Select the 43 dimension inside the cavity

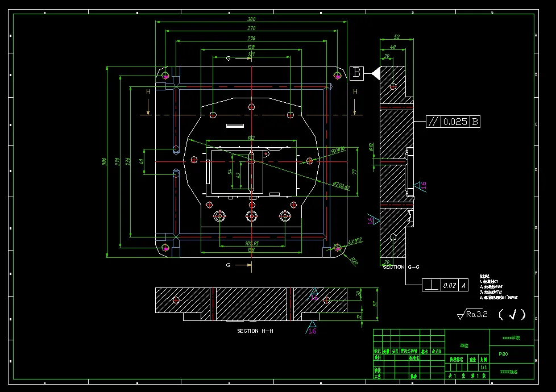point(238,176)
